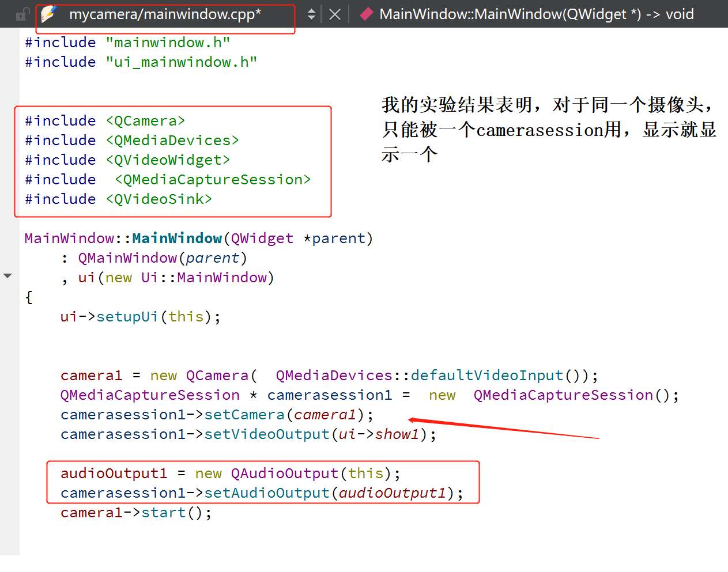Click the setAudioOutput(audioOutput1) call

point(330,493)
